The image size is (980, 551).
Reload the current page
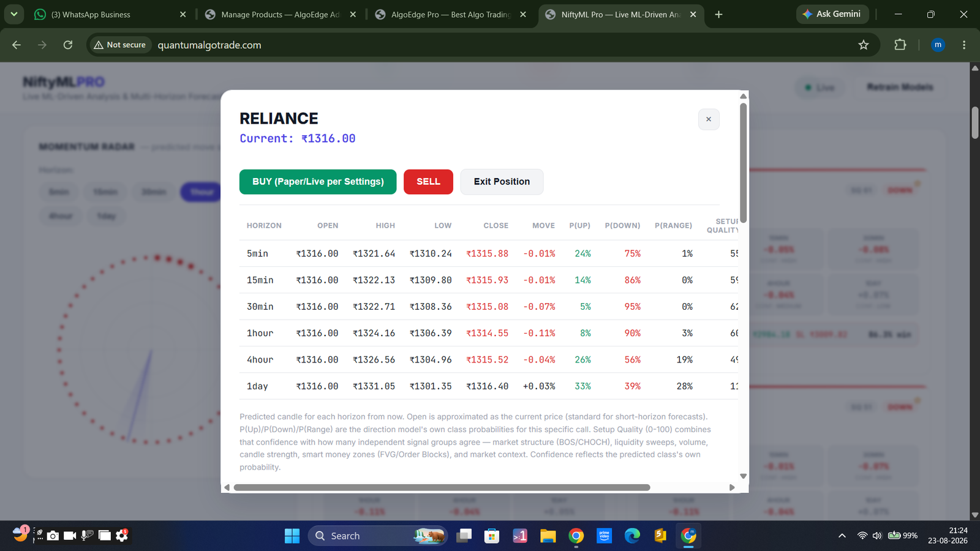tap(68, 45)
